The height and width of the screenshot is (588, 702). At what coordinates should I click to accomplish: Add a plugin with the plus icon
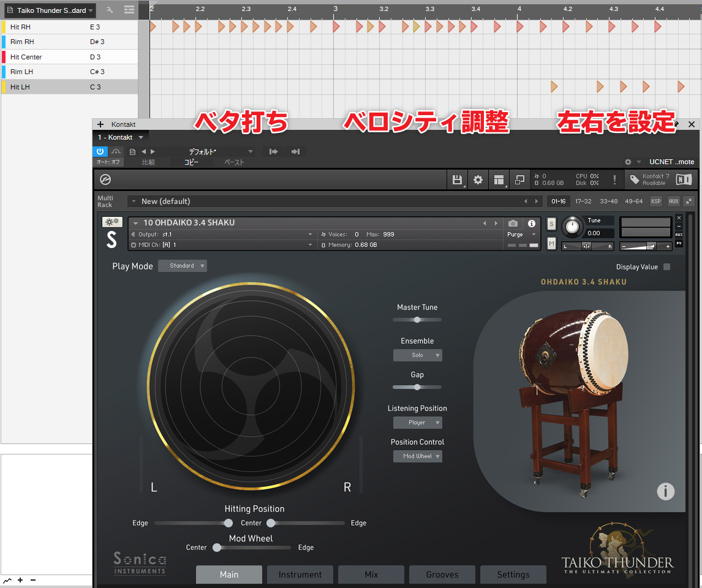100,124
